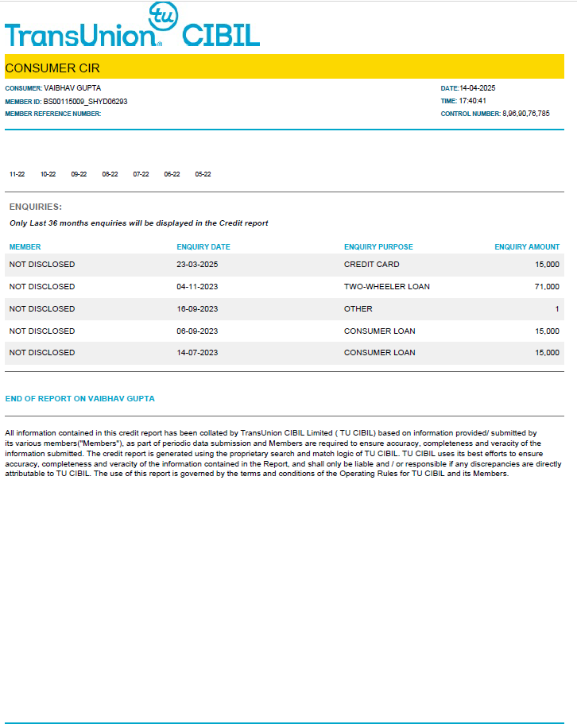Click the 09-22 month label
577x728 pixels.
pos(79,174)
